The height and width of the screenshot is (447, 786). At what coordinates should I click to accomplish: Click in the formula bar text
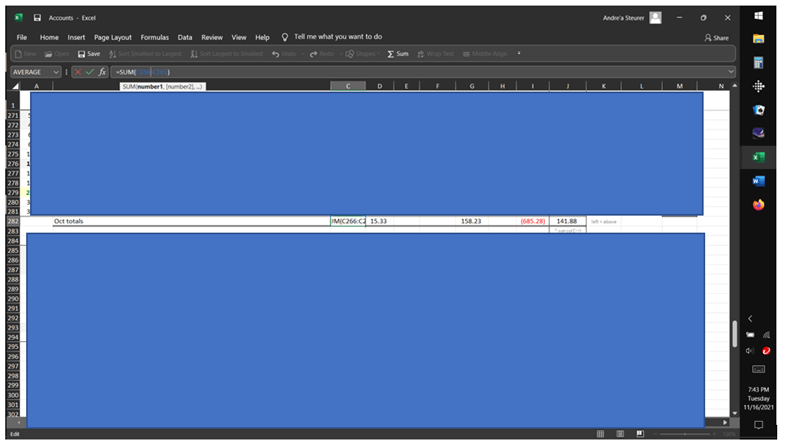click(x=143, y=72)
